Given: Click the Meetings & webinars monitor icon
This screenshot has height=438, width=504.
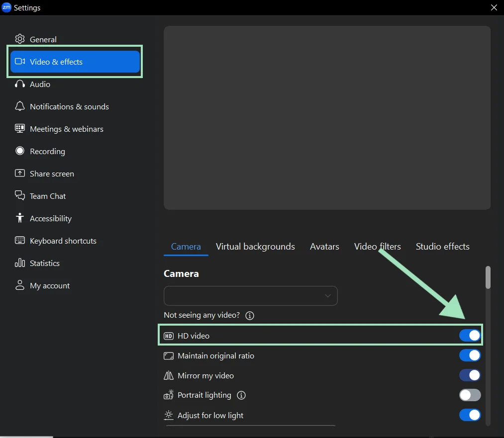Looking at the screenshot, I should 19,129.
